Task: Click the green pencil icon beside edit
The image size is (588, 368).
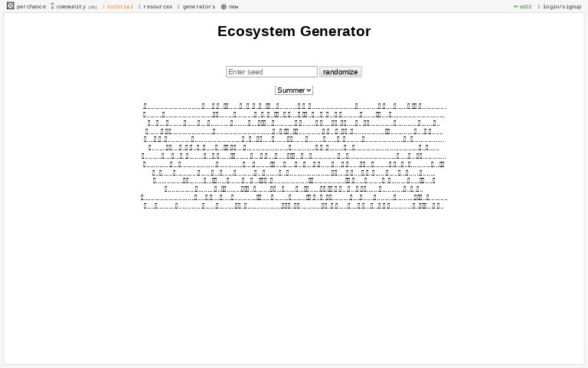Action: tap(515, 6)
